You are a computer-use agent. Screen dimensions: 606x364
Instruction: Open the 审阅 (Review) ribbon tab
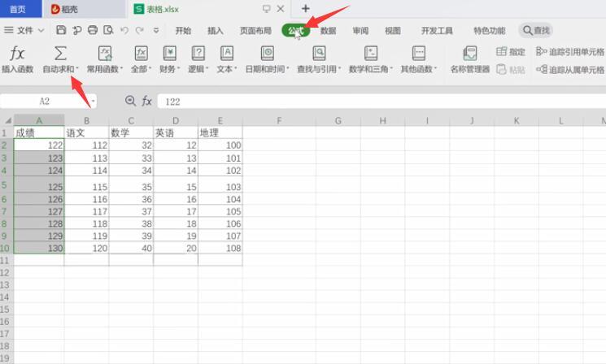(360, 31)
